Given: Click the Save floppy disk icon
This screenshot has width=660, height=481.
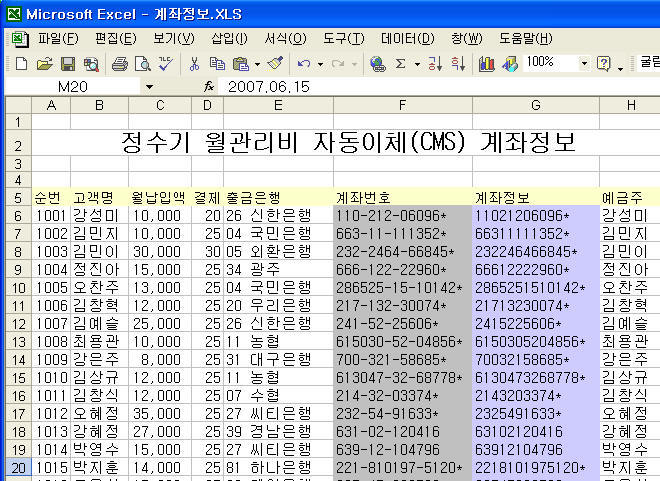Looking at the screenshot, I should (x=68, y=64).
